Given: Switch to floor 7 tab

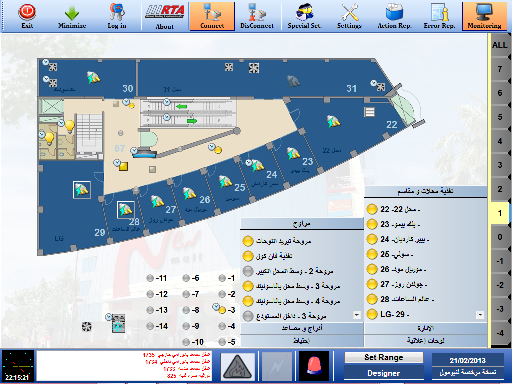Looking at the screenshot, I should 499,69.
